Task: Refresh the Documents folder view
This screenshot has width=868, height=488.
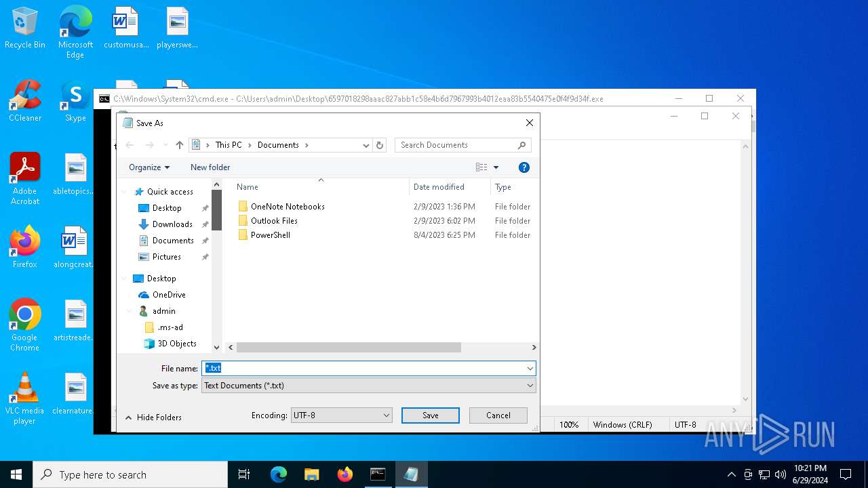Action: tap(380, 145)
